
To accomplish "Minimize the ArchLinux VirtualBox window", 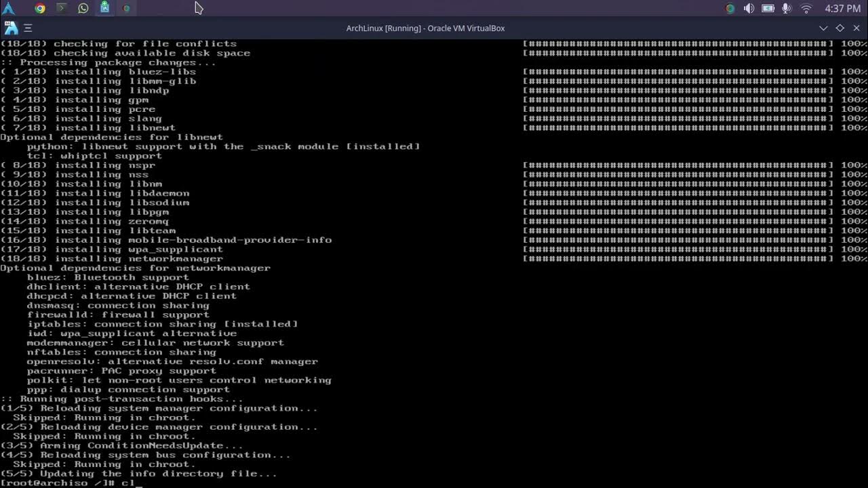I will (823, 28).
